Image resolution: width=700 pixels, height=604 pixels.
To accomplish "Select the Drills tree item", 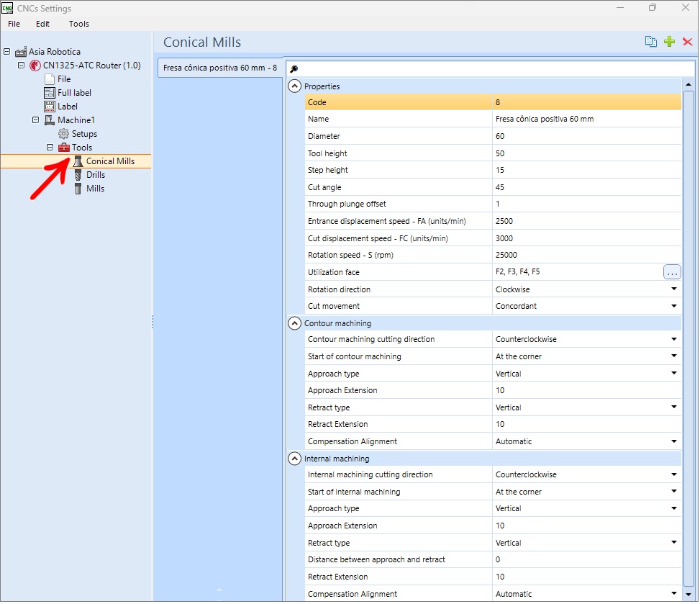I will (96, 175).
